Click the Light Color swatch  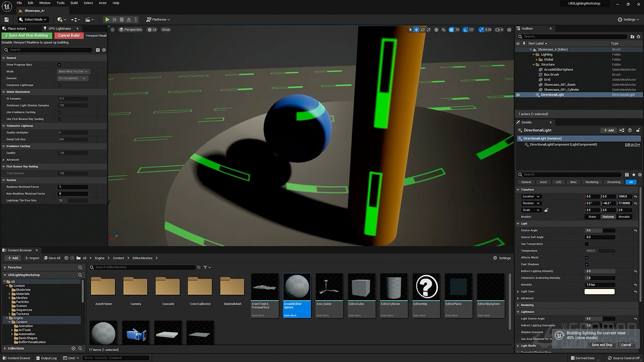coord(599,292)
